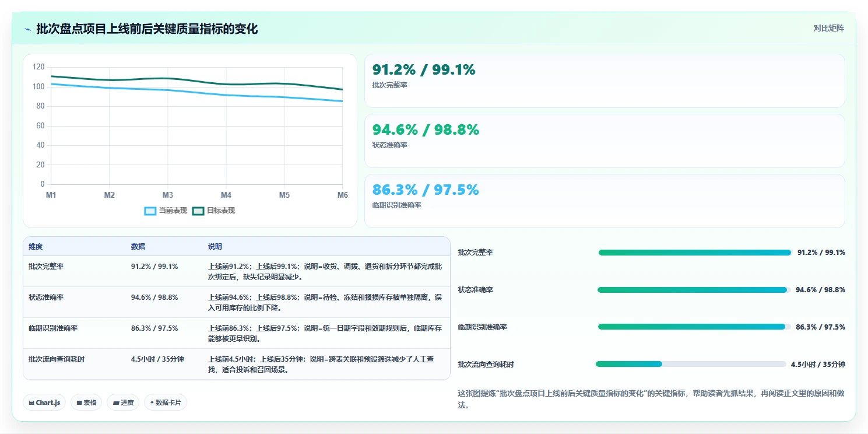This screenshot has height=434, width=868.
Task: Click the 86.3% / 97.5% table data cell
Action: click(154, 328)
